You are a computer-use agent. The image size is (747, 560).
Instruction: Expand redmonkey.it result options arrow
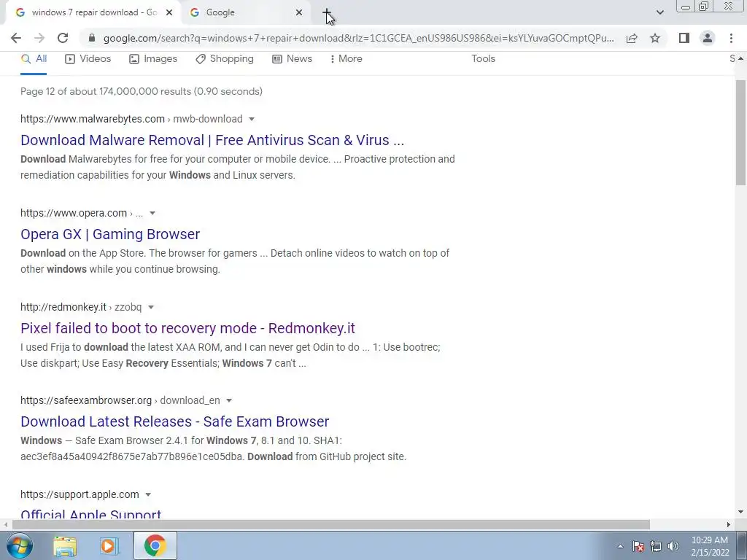(151, 308)
